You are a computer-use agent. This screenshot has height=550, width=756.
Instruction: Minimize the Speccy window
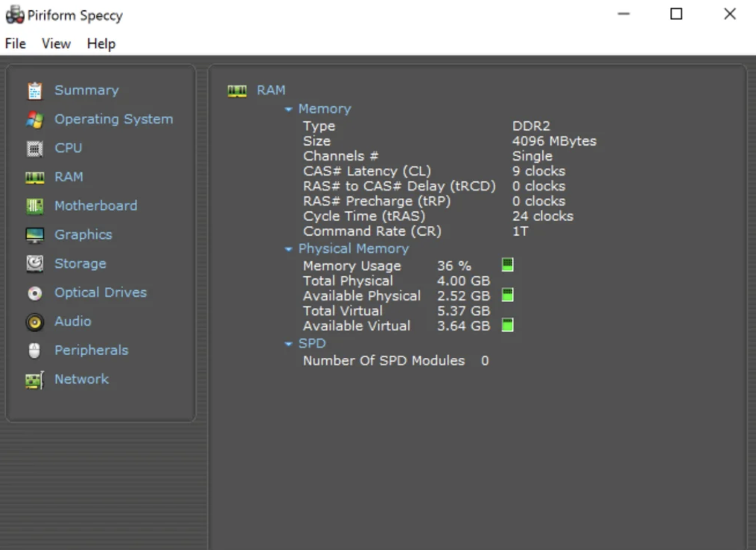point(624,14)
